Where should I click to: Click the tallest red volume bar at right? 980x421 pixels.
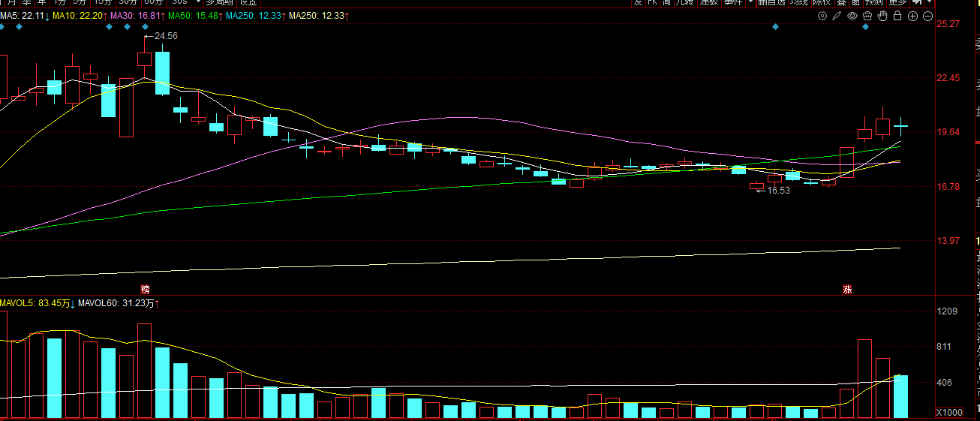(864, 379)
